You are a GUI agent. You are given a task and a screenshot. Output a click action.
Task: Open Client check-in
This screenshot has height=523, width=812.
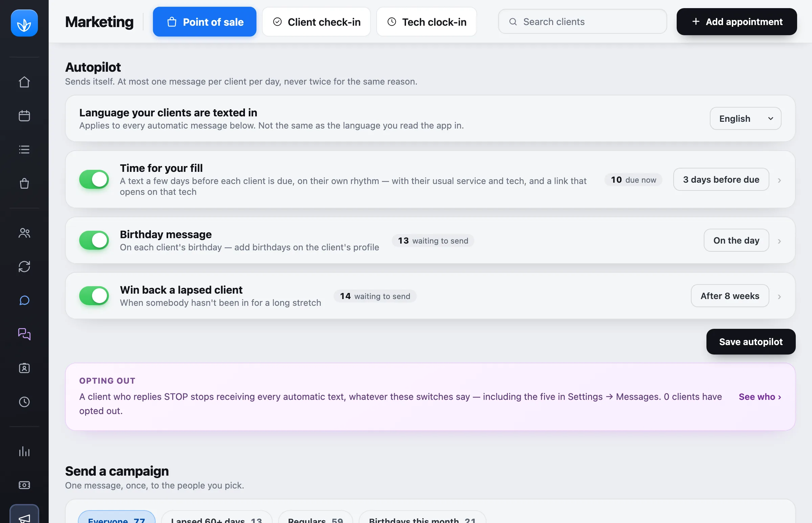point(316,22)
